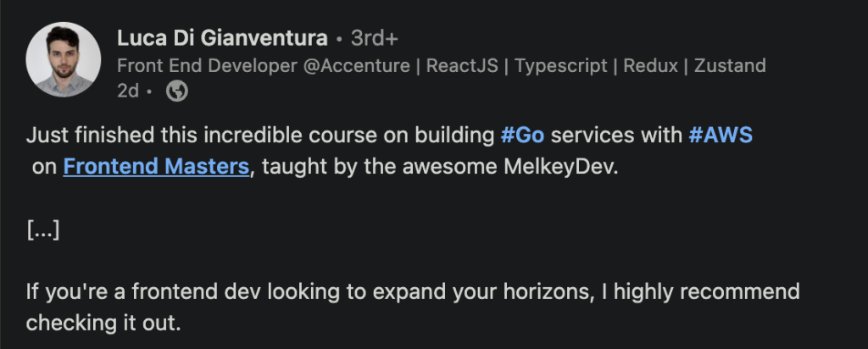Open the Luca Di Gianventura name link
This screenshot has height=349, width=868.
pyautogui.click(x=222, y=38)
